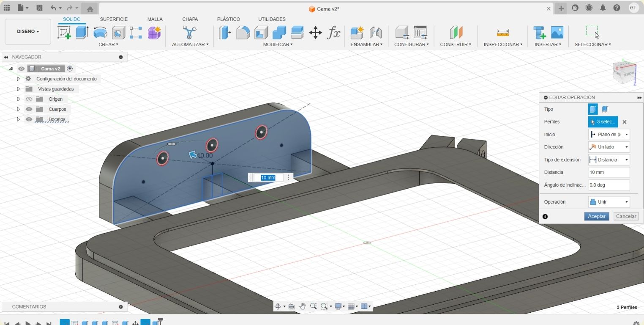Open the help question mark icon
Screen dimensions: 644x325
click(617, 8)
